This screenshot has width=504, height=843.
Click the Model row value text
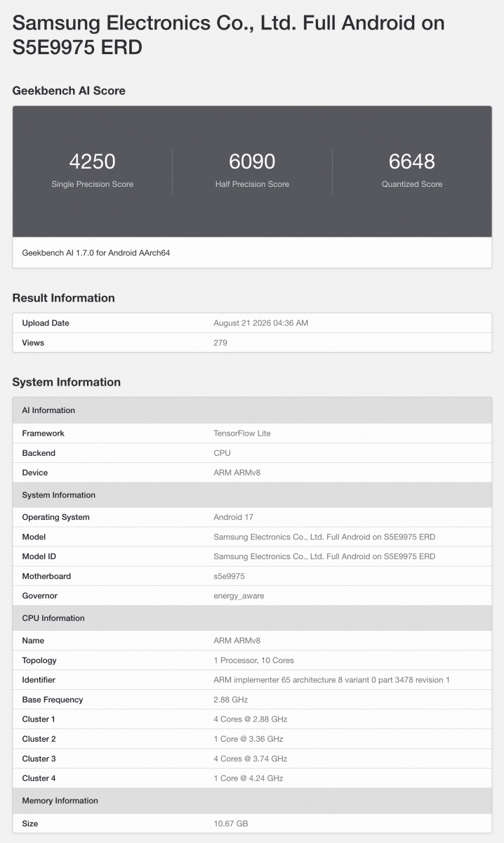click(x=324, y=537)
